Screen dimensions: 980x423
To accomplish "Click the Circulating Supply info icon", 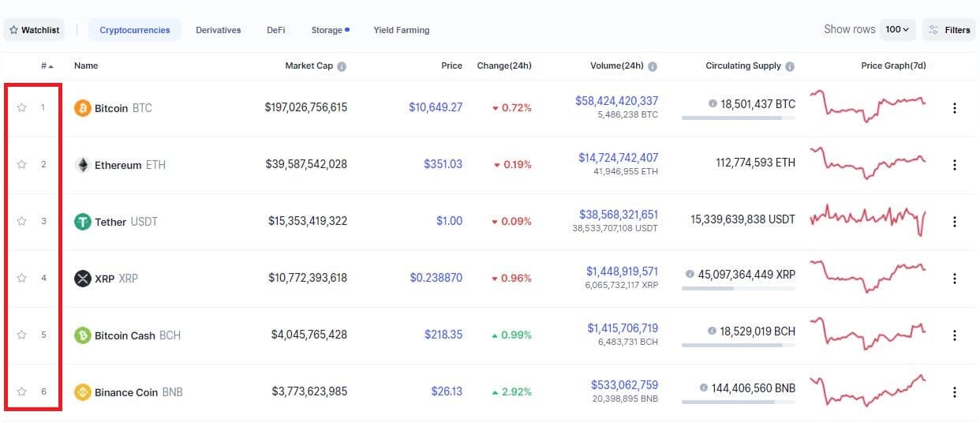I will [790, 66].
